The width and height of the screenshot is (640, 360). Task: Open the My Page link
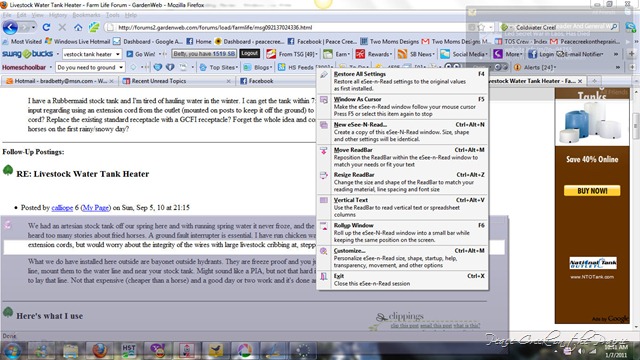click(96, 208)
